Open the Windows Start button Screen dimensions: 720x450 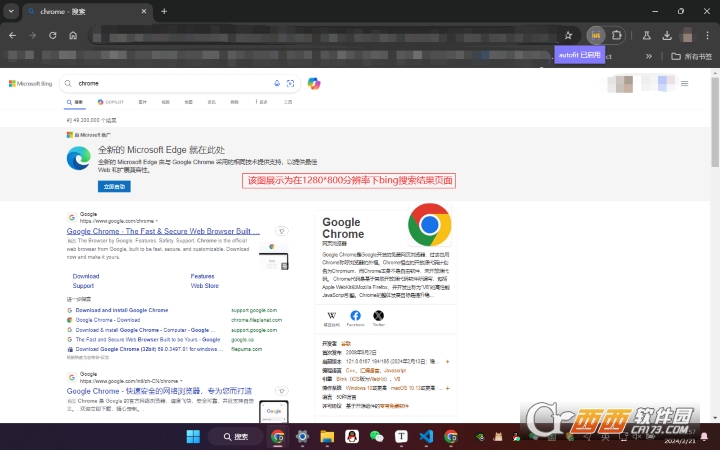pos(193,436)
